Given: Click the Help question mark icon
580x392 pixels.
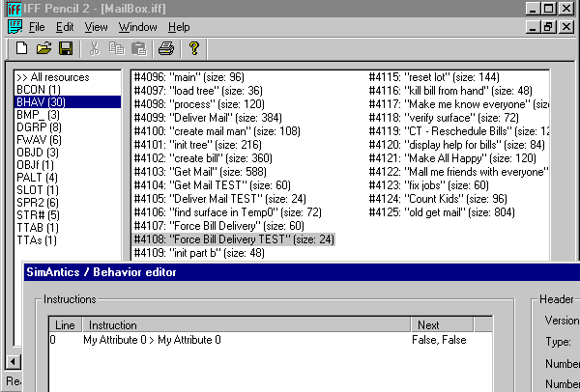Looking at the screenshot, I should tap(193, 47).
